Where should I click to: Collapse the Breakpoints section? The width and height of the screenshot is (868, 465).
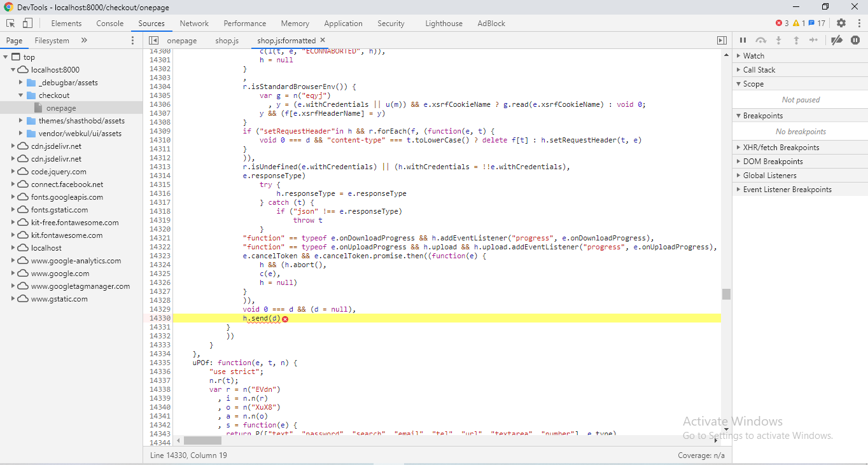800,116
